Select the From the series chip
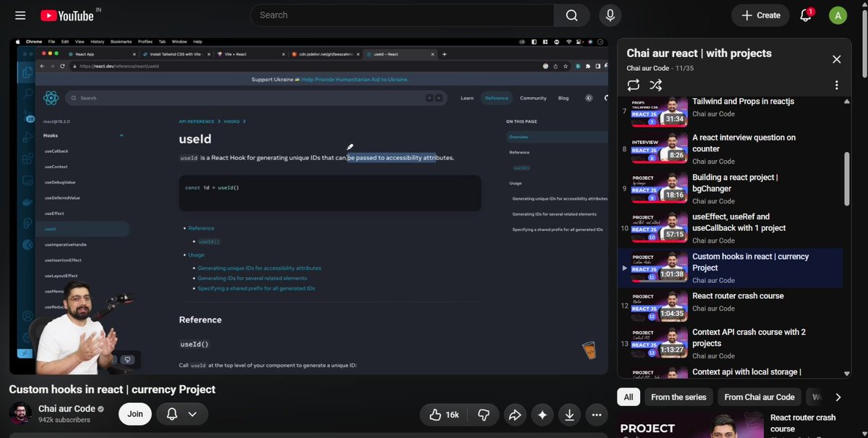Image resolution: width=868 pixels, height=438 pixels. tap(678, 397)
